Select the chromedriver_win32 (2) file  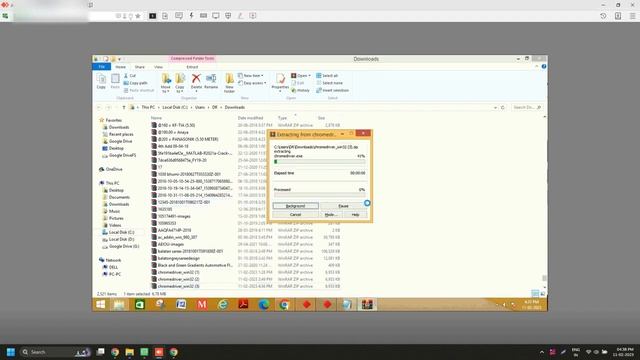178,279
